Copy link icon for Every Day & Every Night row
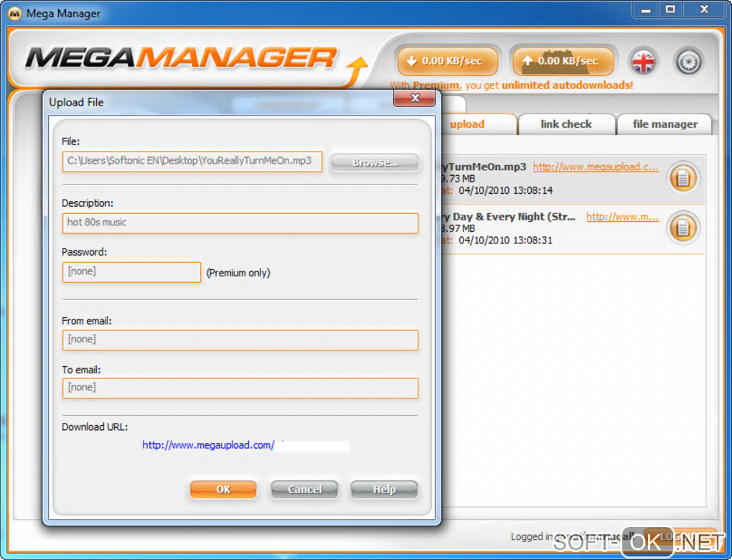 pos(683,228)
